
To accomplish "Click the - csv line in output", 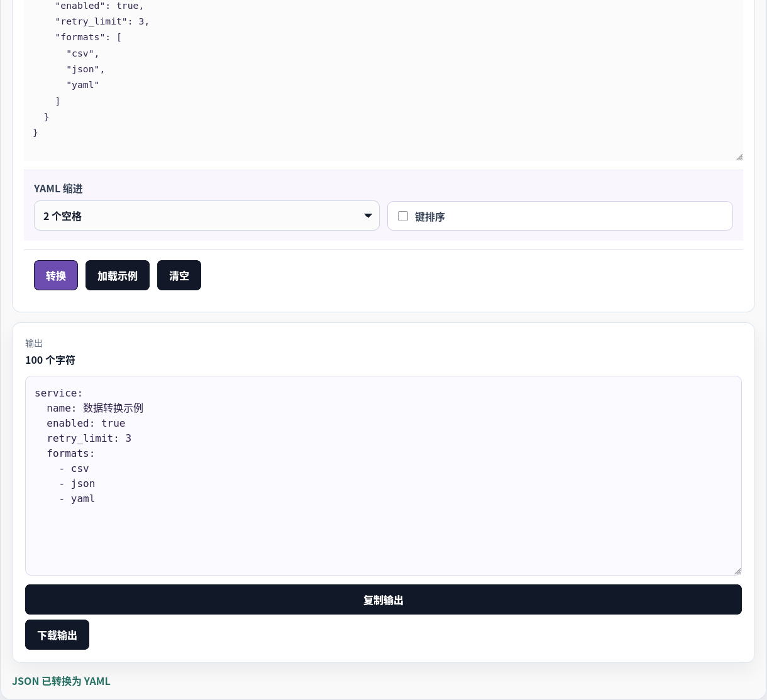I will [74, 469].
